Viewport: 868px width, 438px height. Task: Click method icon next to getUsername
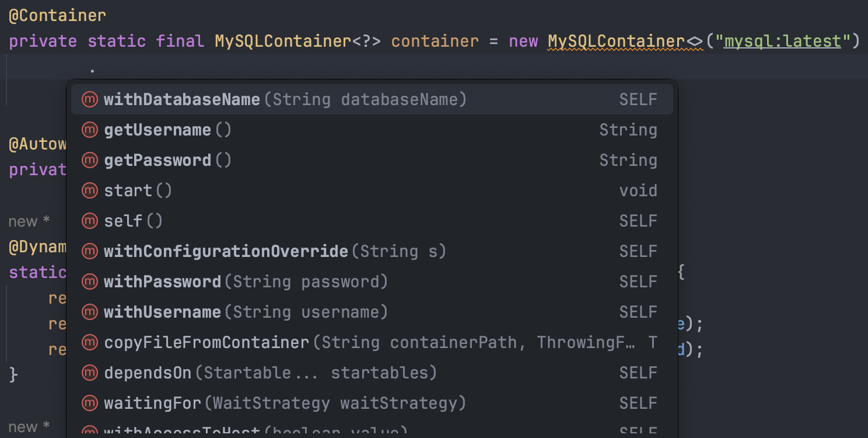pyautogui.click(x=89, y=130)
